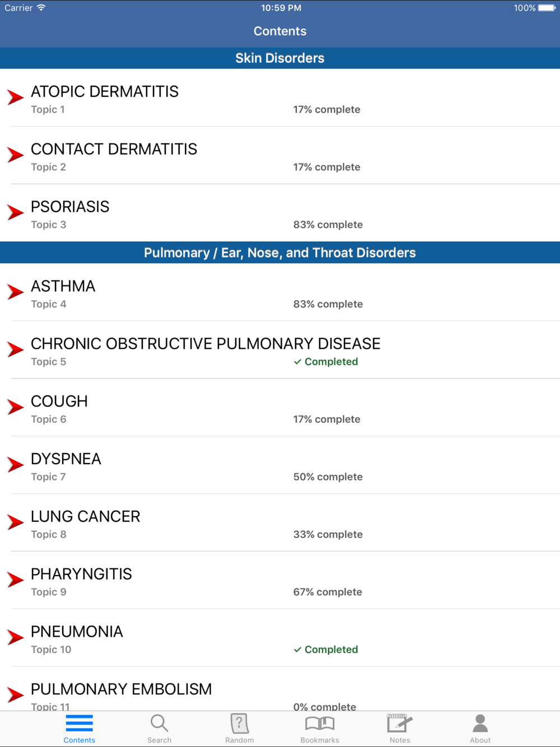
Task: Select the Contents list icon
Action: coord(80,723)
